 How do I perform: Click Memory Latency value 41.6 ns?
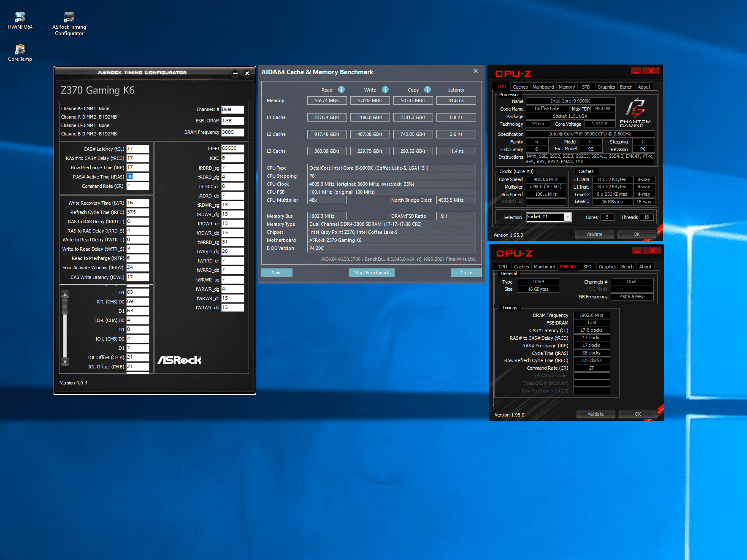click(456, 100)
